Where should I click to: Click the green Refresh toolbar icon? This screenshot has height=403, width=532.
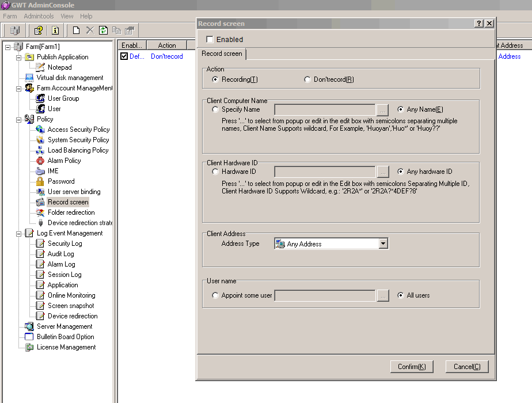coord(103,31)
